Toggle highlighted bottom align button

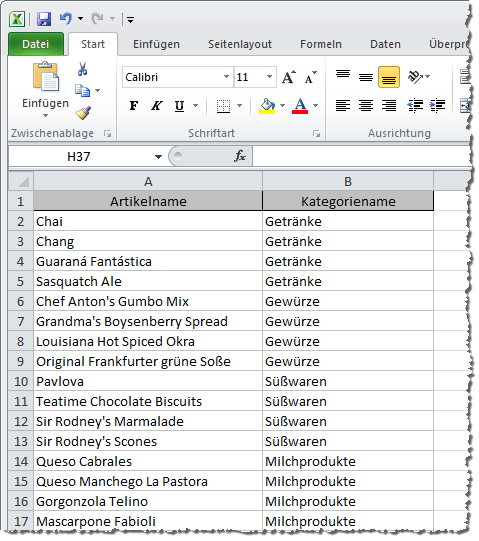coord(389,77)
